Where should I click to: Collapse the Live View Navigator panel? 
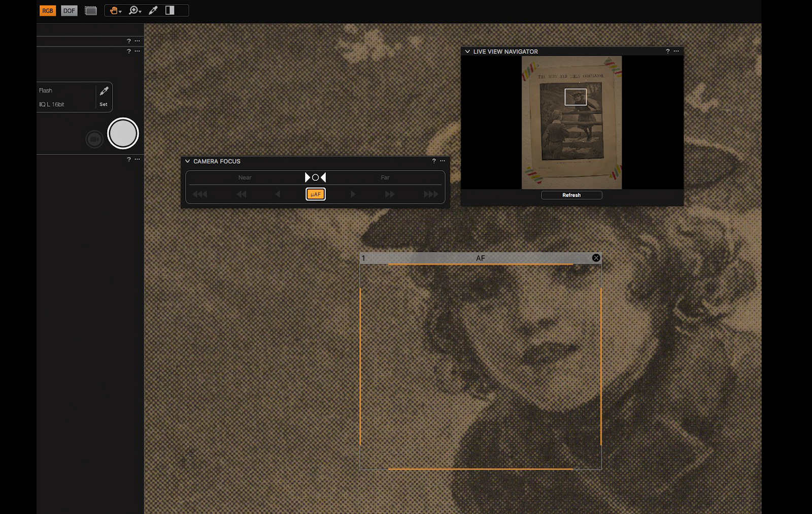[x=467, y=51]
